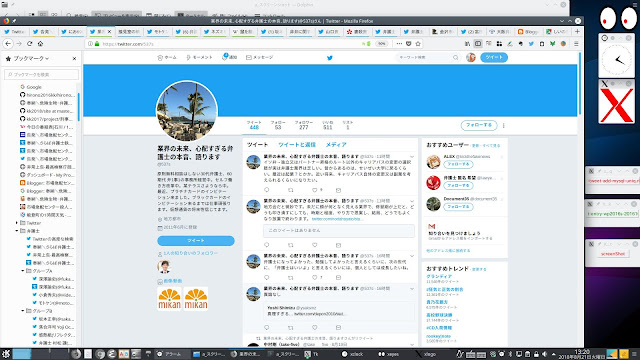Like the third tweet with the heart icon
640x360 pixels.
tap(315, 278)
